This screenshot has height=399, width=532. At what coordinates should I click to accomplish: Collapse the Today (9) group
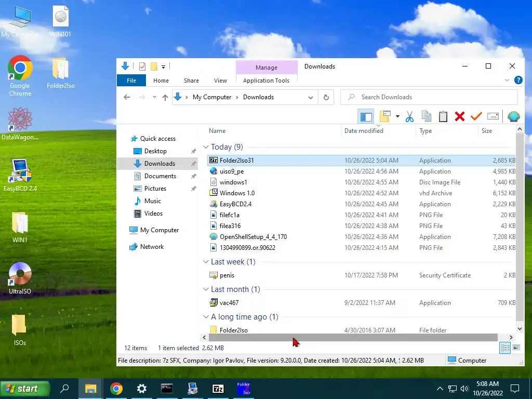coord(206,147)
